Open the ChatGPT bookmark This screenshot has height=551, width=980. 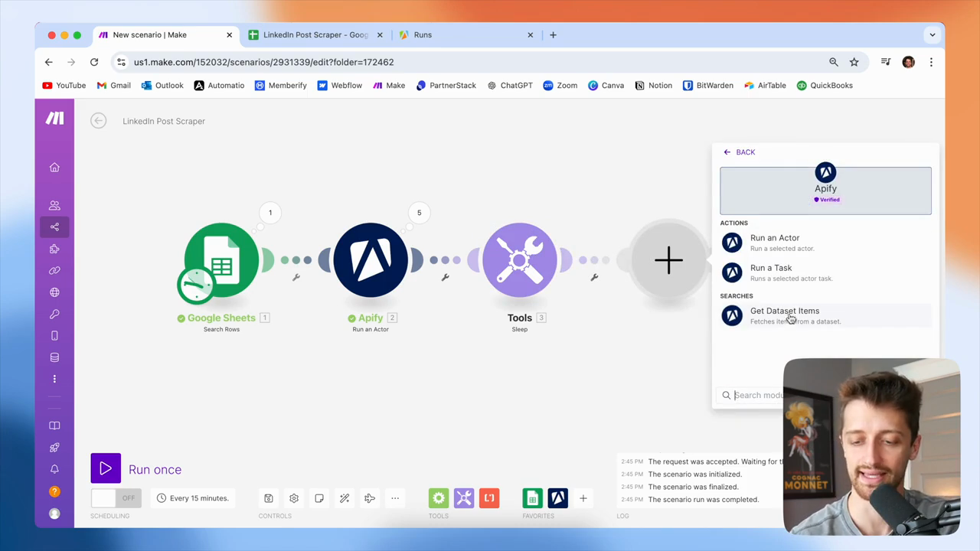[x=510, y=86]
